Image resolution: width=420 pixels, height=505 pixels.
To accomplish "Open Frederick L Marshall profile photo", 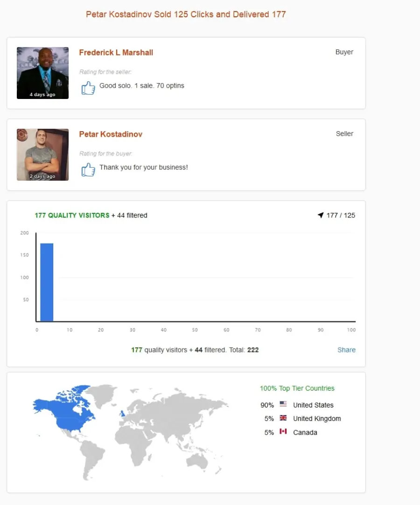I will 42,73.
